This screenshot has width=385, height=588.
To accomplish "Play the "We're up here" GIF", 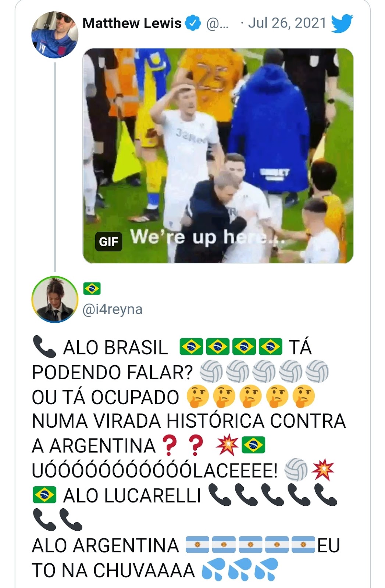I will tap(218, 156).
